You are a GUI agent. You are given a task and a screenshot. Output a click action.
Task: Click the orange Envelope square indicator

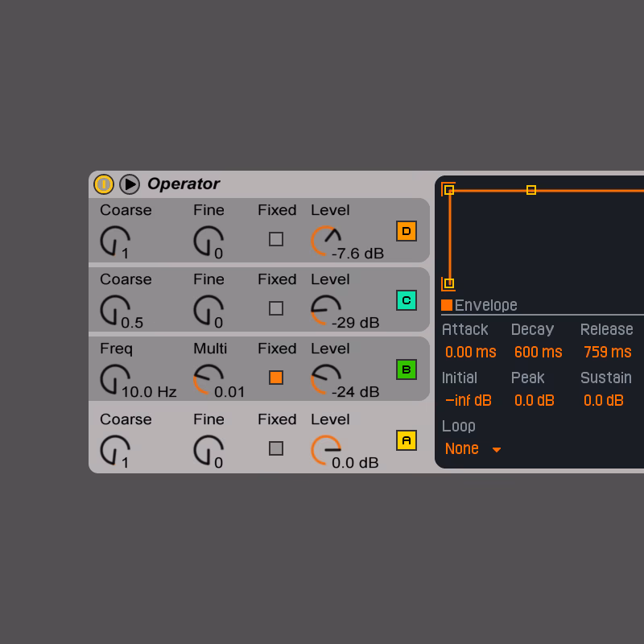448,305
